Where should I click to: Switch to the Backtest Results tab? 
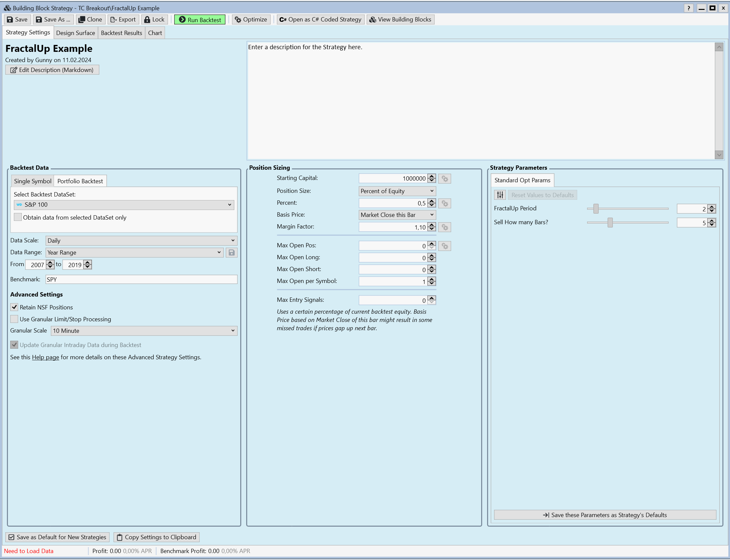[121, 33]
